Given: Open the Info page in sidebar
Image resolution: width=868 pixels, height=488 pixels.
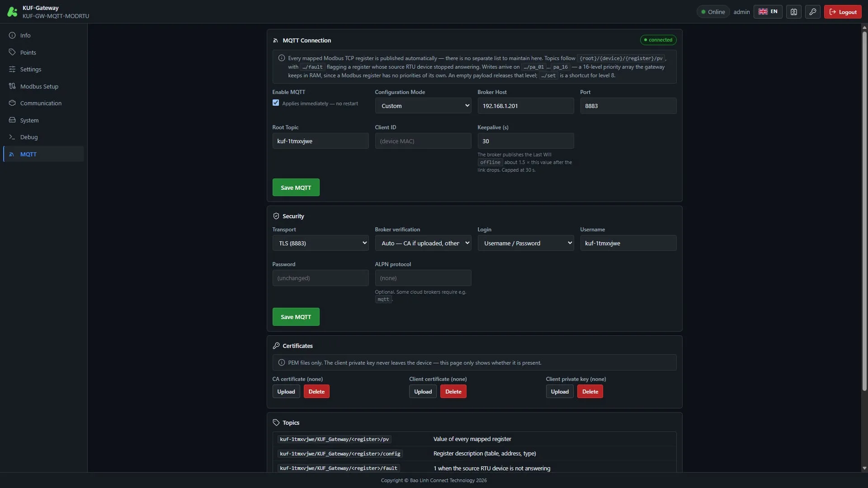Looking at the screenshot, I should tap(43, 35).
